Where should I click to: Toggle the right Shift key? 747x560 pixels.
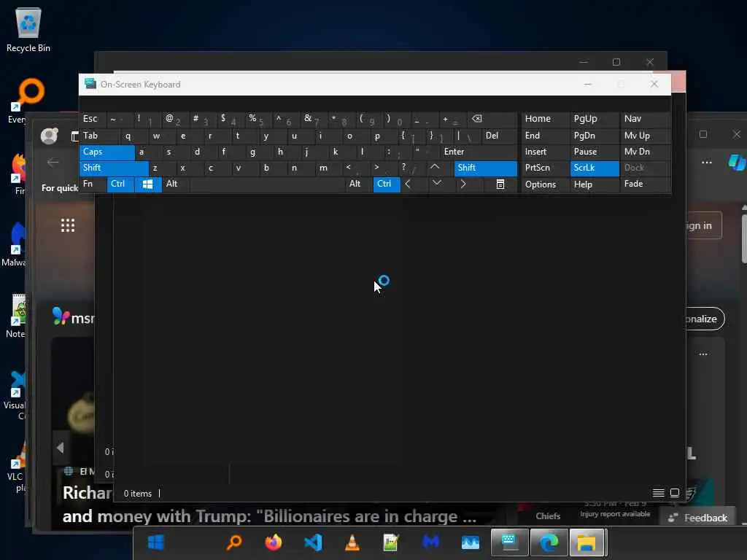click(485, 168)
